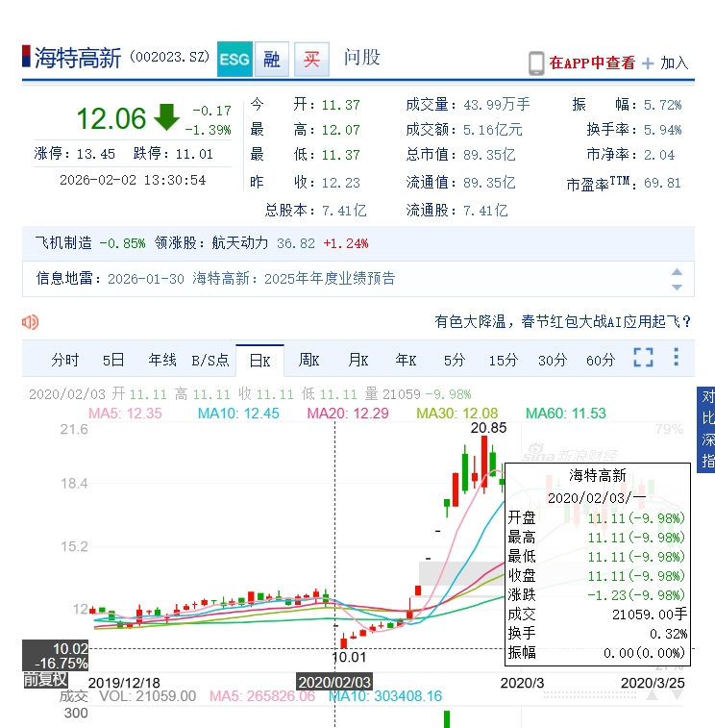Click the 总市值 89.35亿 value

(x=489, y=155)
